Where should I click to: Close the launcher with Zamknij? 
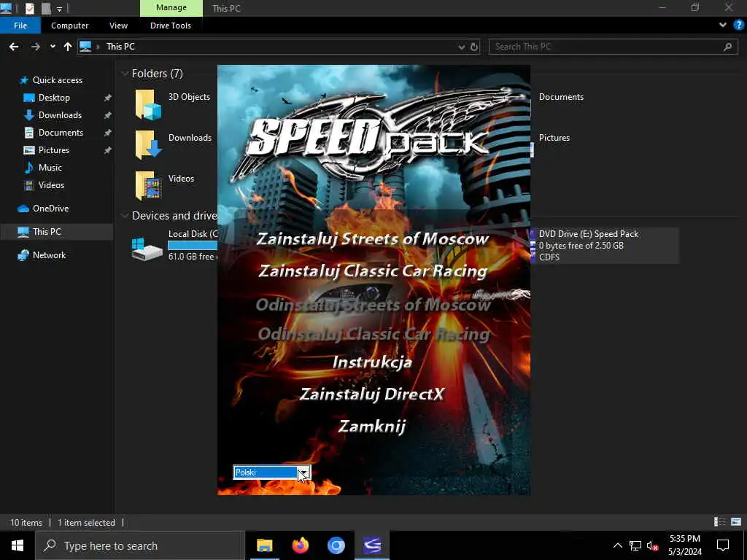click(x=372, y=426)
